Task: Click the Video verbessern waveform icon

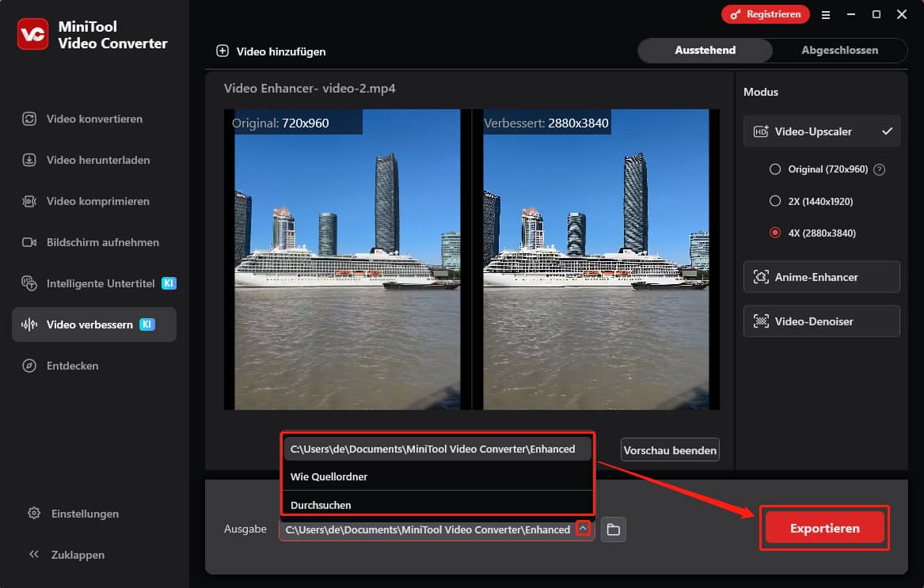Action: (x=29, y=324)
